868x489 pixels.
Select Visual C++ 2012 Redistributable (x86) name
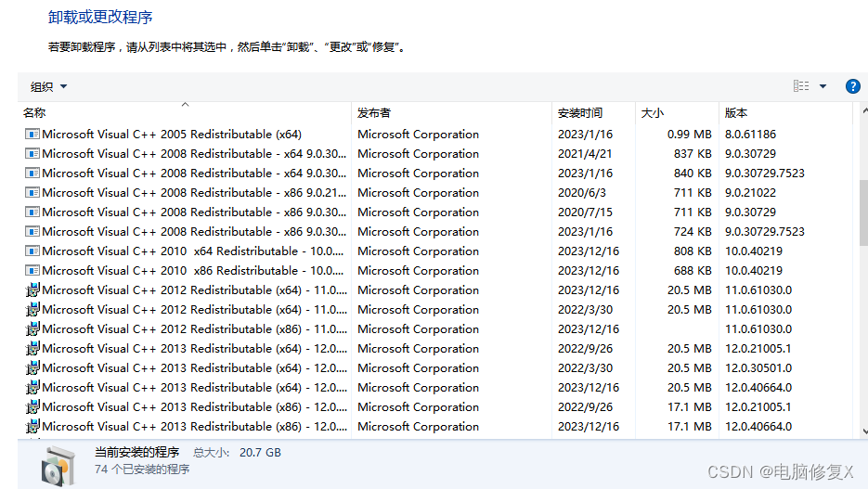(x=194, y=328)
